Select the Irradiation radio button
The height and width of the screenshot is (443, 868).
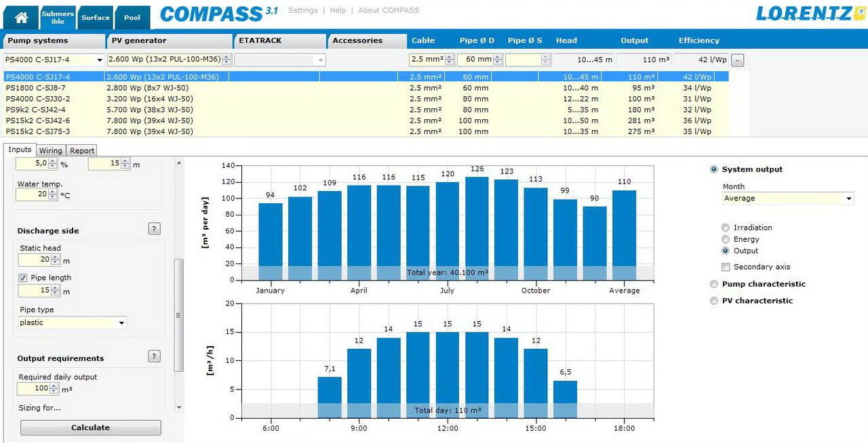coord(726,228)
